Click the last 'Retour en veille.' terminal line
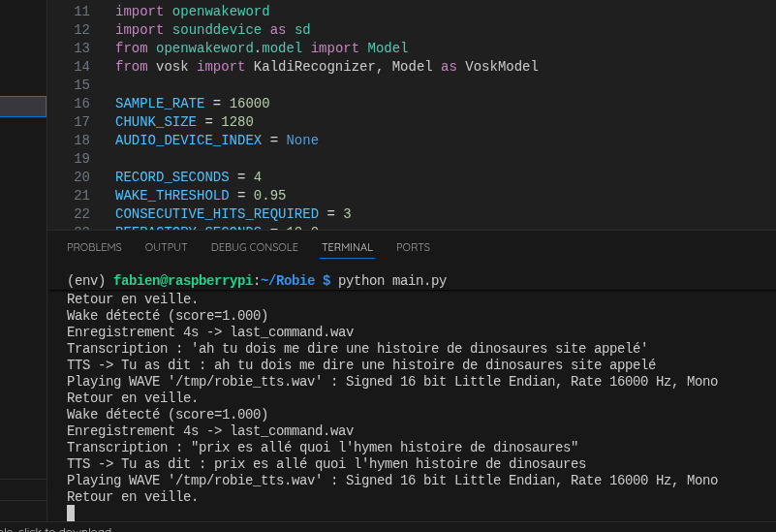 (x=132, y=497)
